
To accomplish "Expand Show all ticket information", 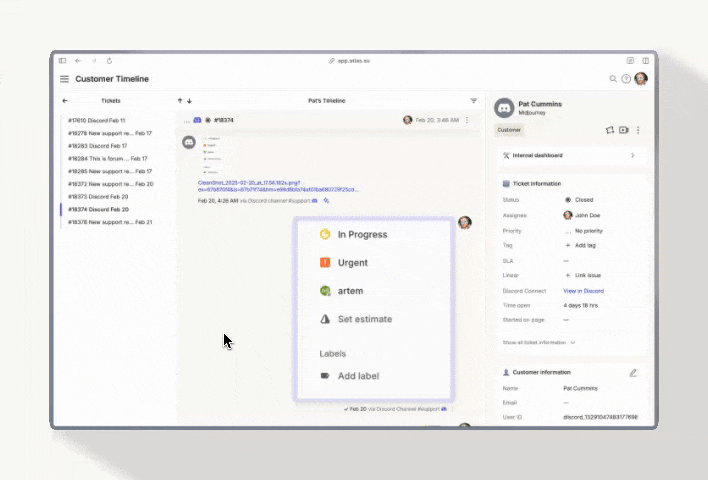I will coord(539,342).
